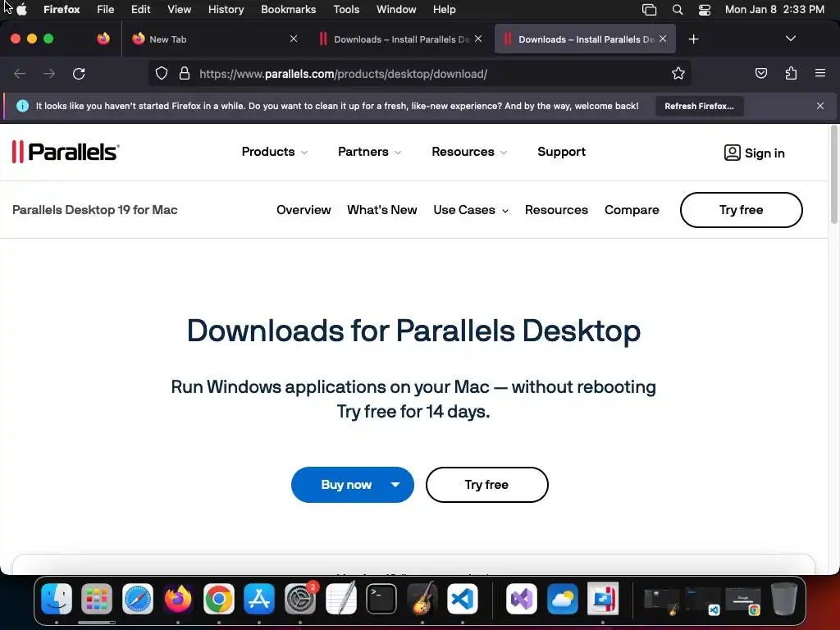Open Resources link in product subnav

point(556,210)
